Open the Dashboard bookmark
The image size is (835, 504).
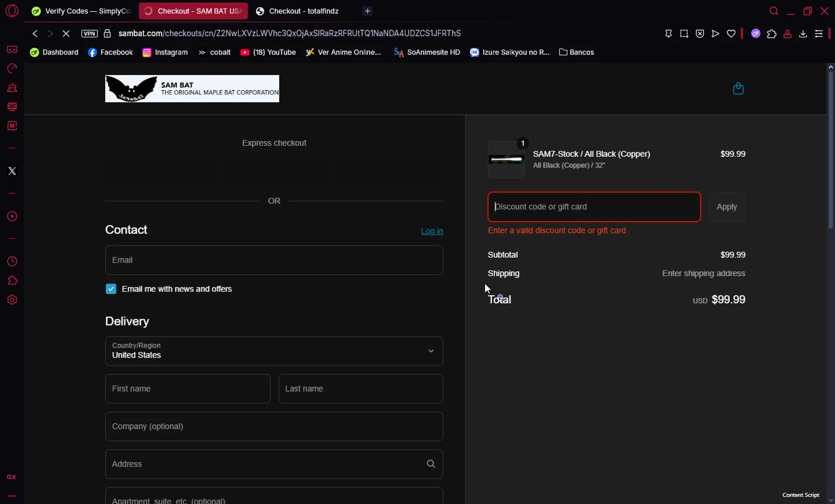pos(54,52)
